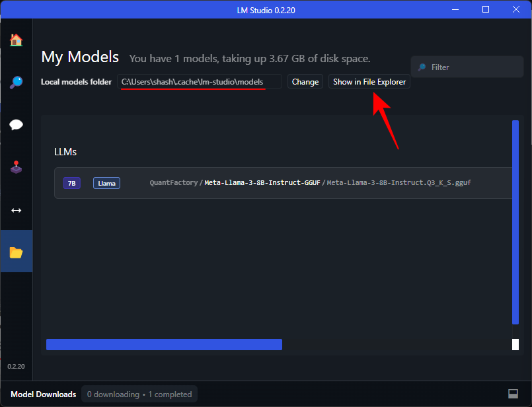Open the Playground joystick icon
Viewport: 532px width, 407px height.
click(x=16, y=167)
